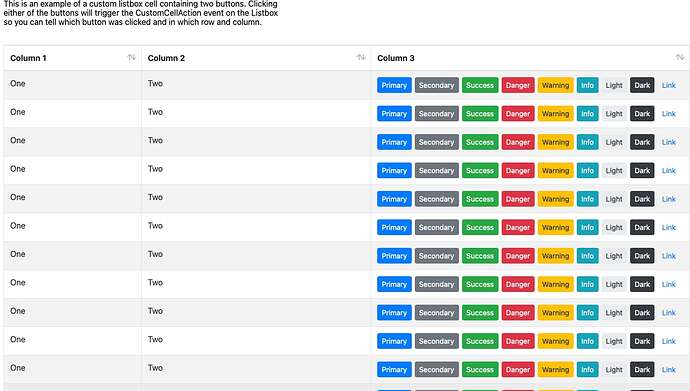Click Danger button in the eighth row

[x=518, y=285]
